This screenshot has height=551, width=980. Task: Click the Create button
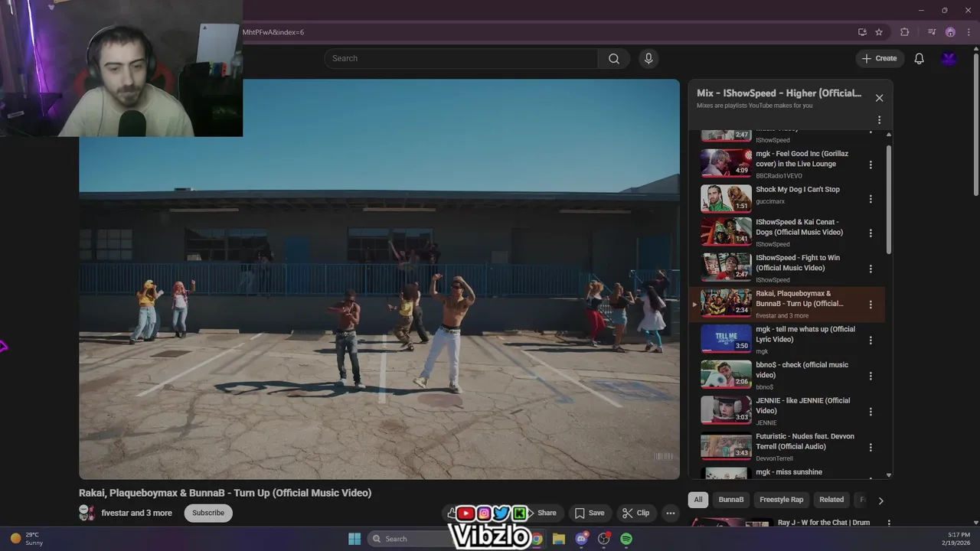click(879, 58)
